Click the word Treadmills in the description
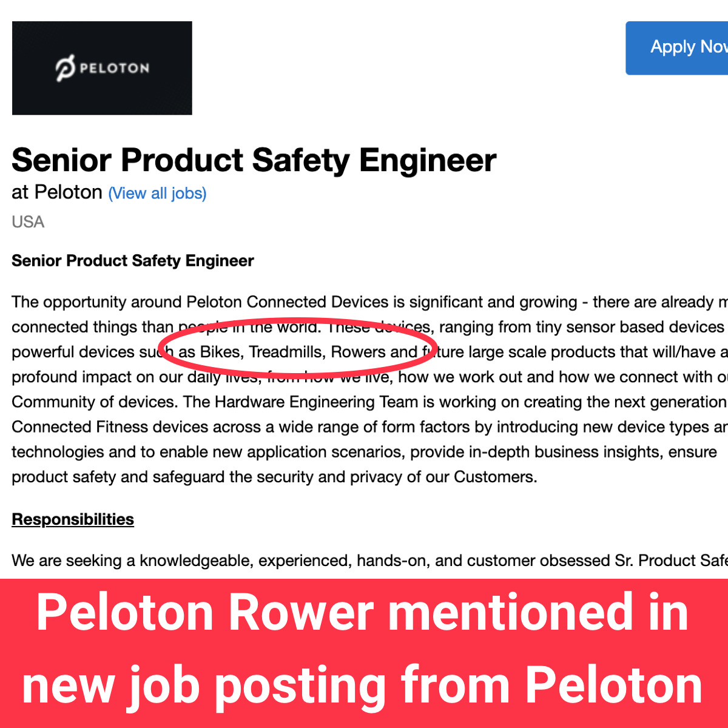 pyautogui.click(x=286, y=352)
